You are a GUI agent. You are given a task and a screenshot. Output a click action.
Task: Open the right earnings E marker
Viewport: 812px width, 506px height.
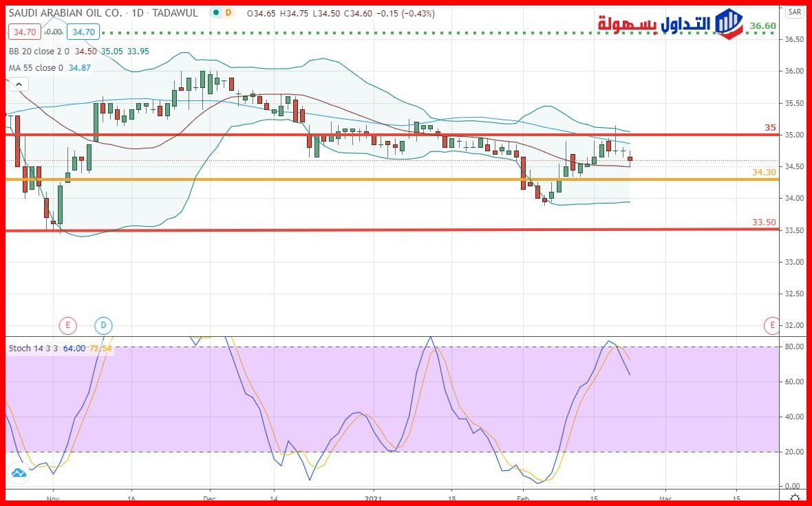773,325
